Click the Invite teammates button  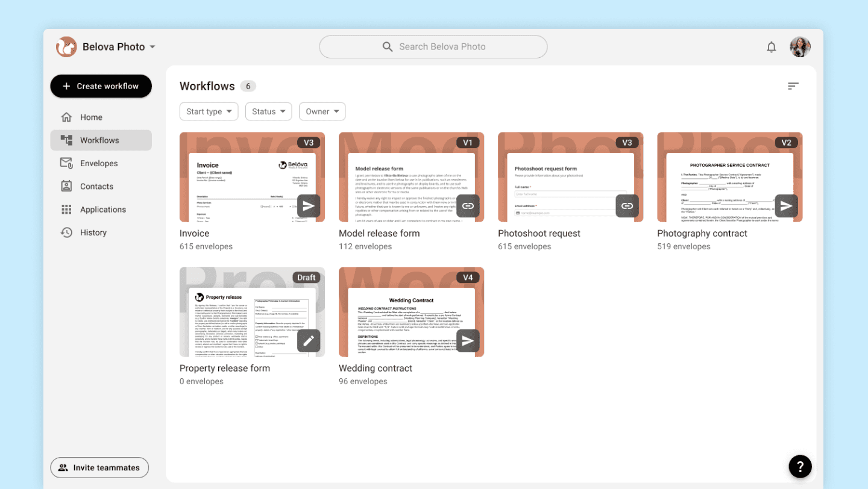tap(99, 468)
